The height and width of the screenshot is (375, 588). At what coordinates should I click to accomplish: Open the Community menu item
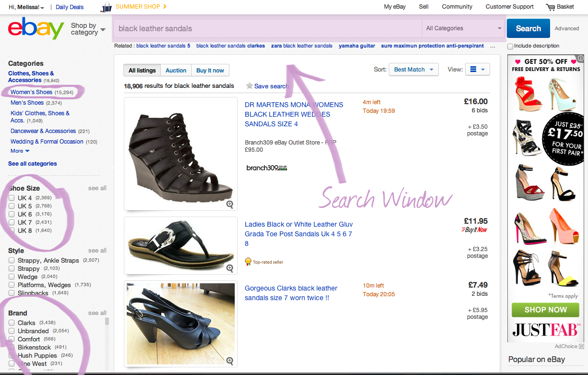click(x=457, y=7)
